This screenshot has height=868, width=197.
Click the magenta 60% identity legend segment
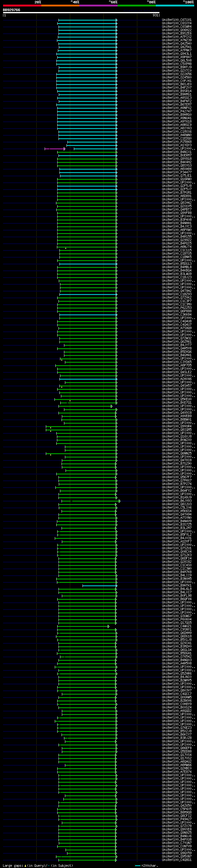click(98, 6)
